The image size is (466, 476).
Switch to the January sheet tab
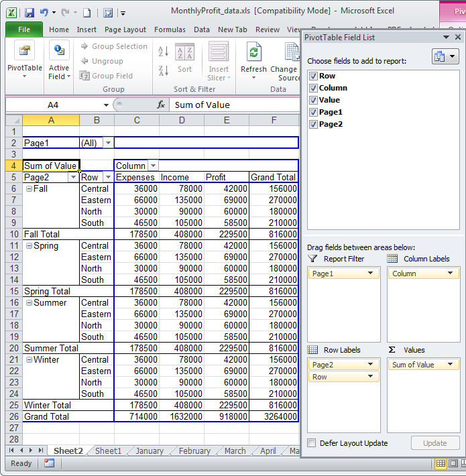[x=149, y=451]
